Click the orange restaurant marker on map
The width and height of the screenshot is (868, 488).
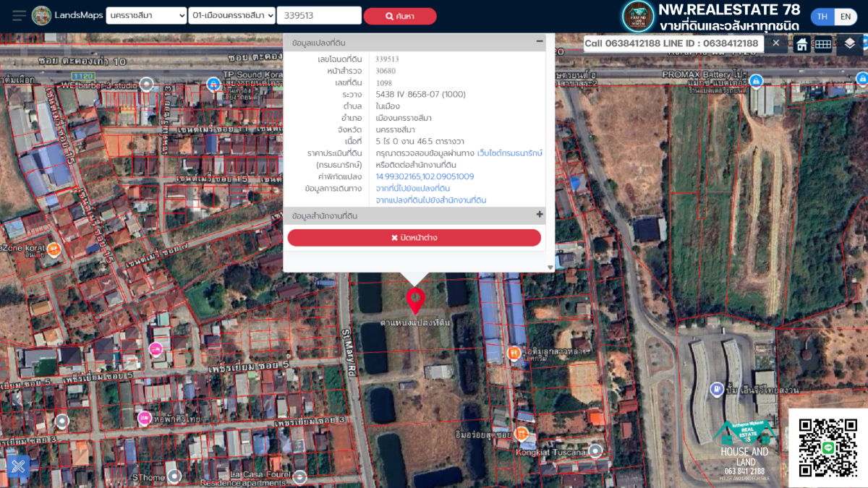click(x=514, y=353)
